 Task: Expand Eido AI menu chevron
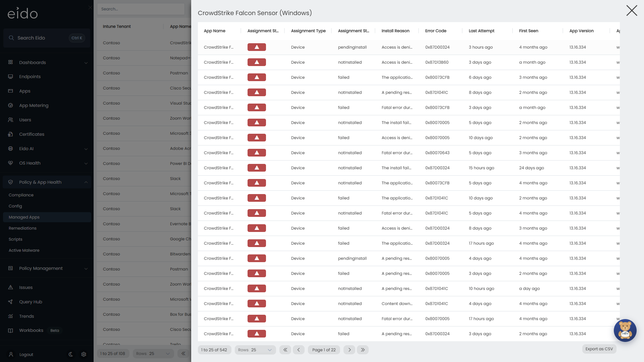[x=86, y=149]
